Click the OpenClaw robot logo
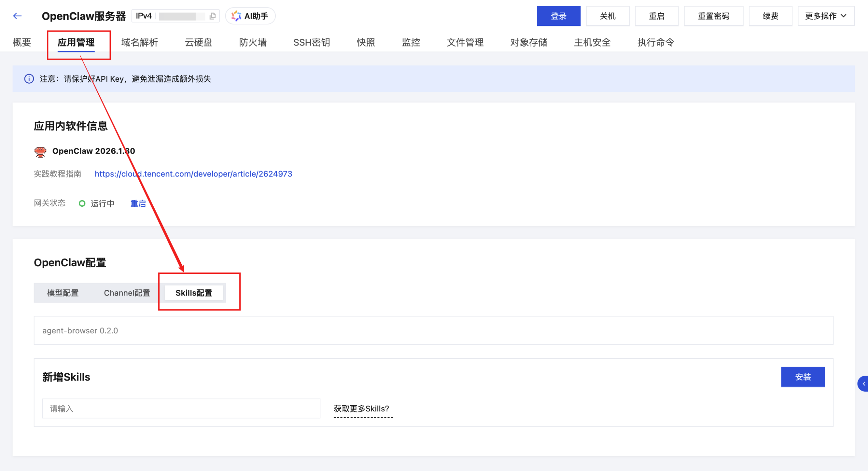The height and width of the screenshot is (471, 868). click(x=40, y=151)
